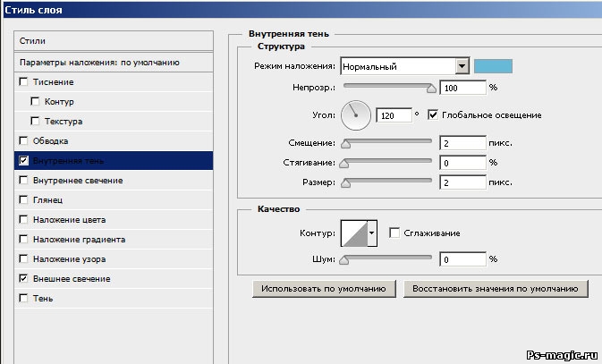Uncheck the Внешнее свечение effect
The image size is (602, 364).
pyautogui.click(x=23, y=279)
